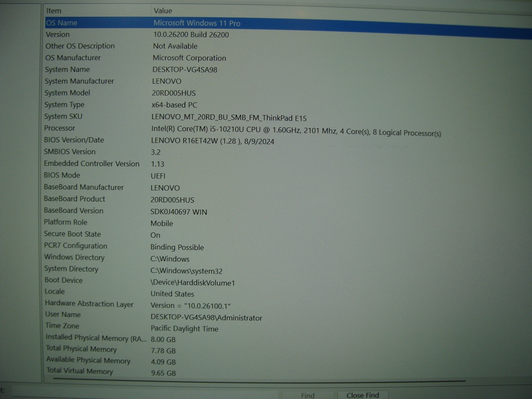Select the BaseBoard Product row
The image size is (532, 399).
(x=74, y=199)
